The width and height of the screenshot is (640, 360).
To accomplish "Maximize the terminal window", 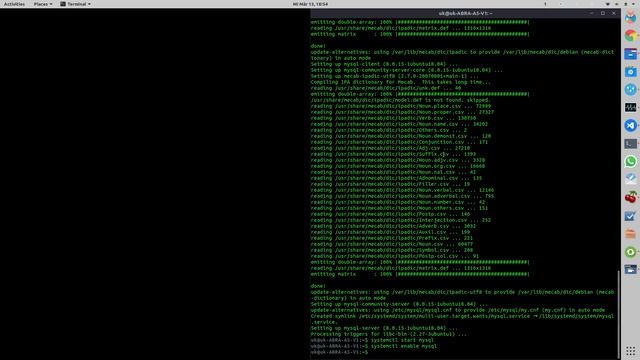I will pyautogui.click(x=602, y=13).
